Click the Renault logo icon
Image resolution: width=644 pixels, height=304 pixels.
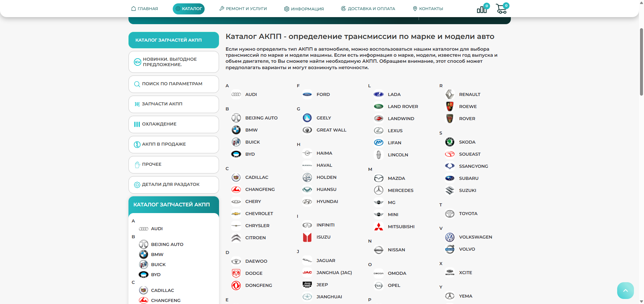click(x=450, y=94)
